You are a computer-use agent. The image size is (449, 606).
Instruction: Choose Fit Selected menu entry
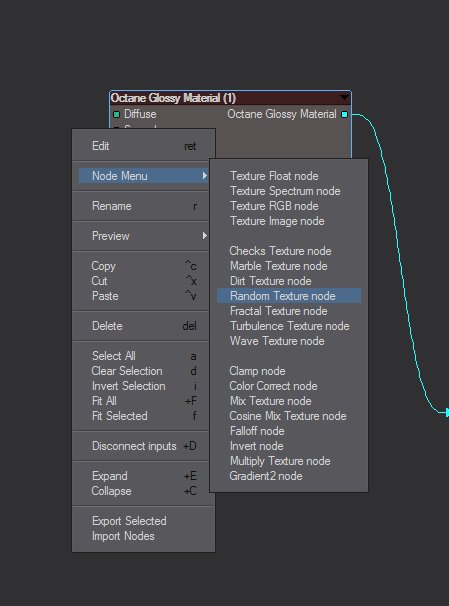click(x=143, y=416)
